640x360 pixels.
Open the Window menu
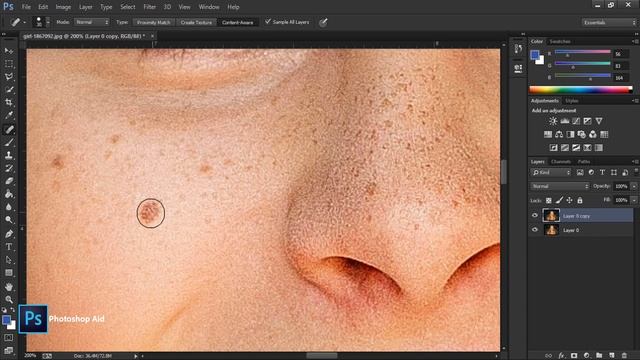pos(209,7)
